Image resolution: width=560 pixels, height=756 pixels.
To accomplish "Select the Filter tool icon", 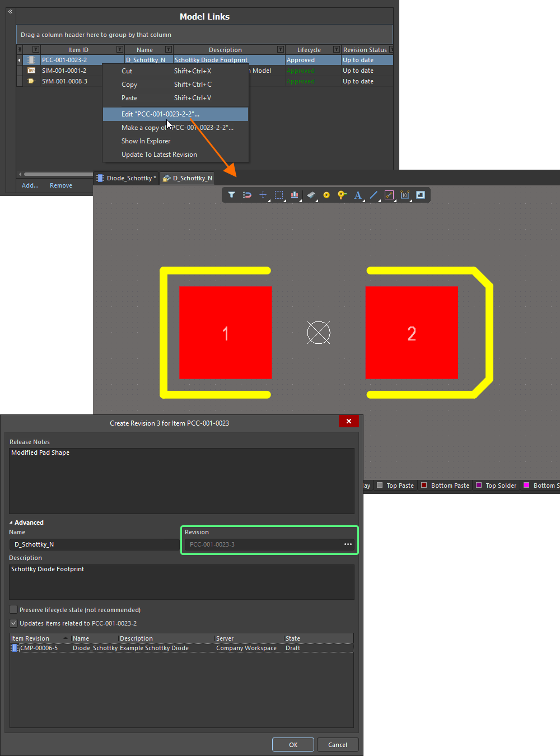I will [231, 195].
